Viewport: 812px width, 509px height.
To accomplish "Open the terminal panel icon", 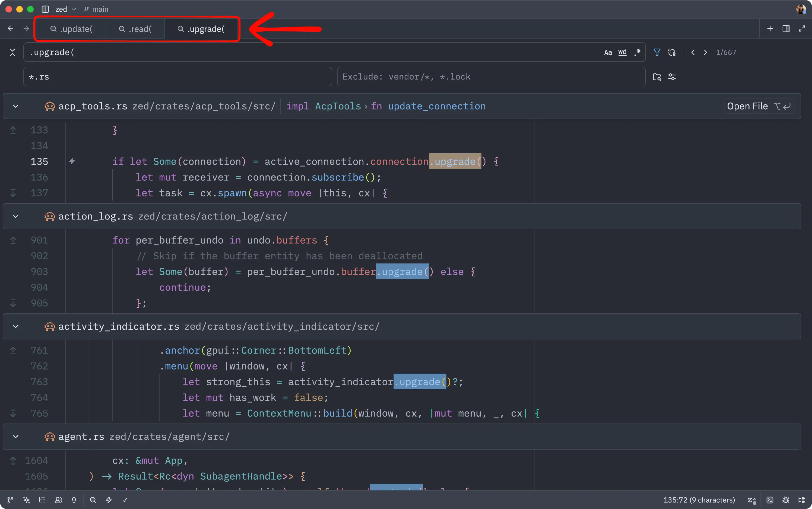I will pyautogui.click(x=770, y=500).
